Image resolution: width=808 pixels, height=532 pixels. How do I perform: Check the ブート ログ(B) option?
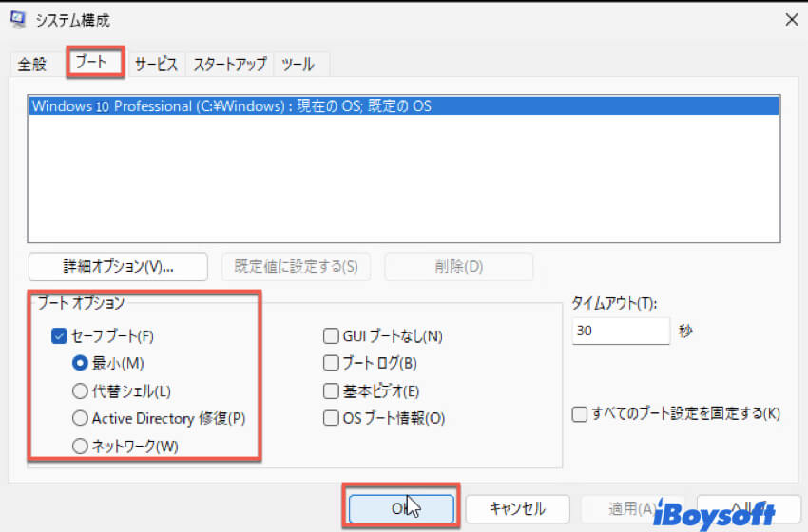[331, 363]
